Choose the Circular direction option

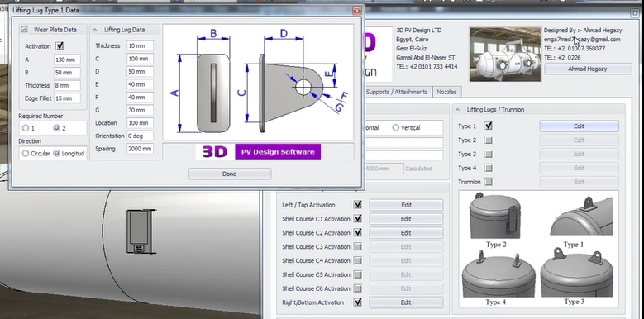(26, 153)
